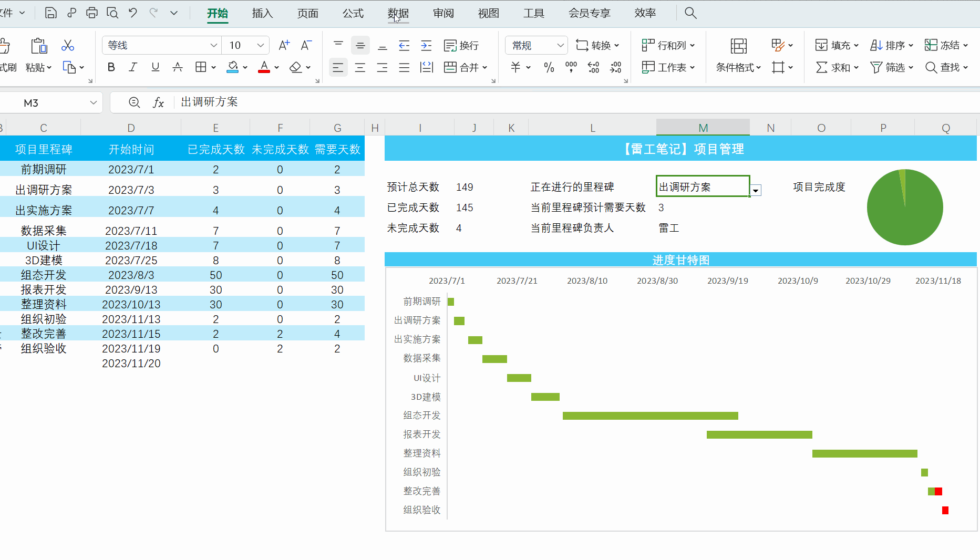This screenshot has width=980, height=560.
Task: Switch to the 公式 tab
Action: click(x=353, y=13)
